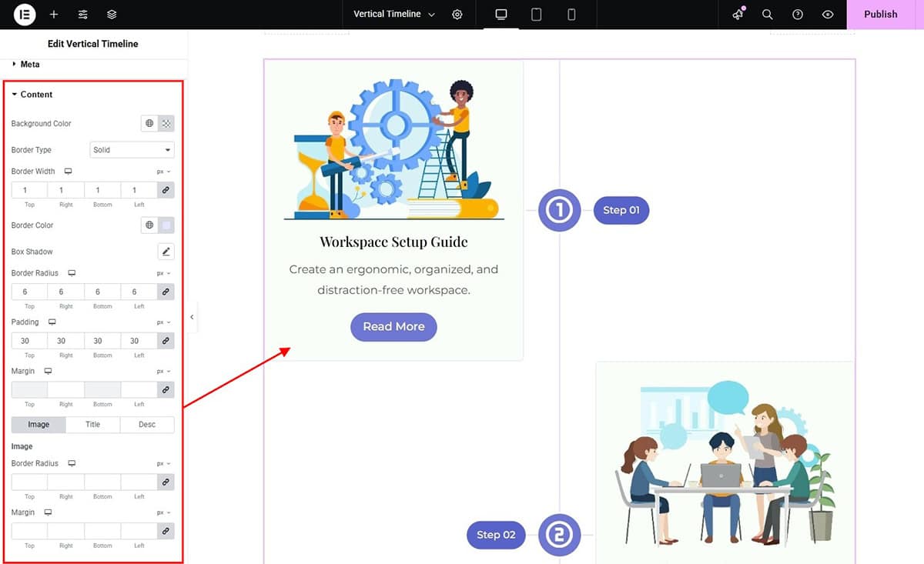
Task: Focus Margin Top field above the Image tab
Action: (29, 390)
